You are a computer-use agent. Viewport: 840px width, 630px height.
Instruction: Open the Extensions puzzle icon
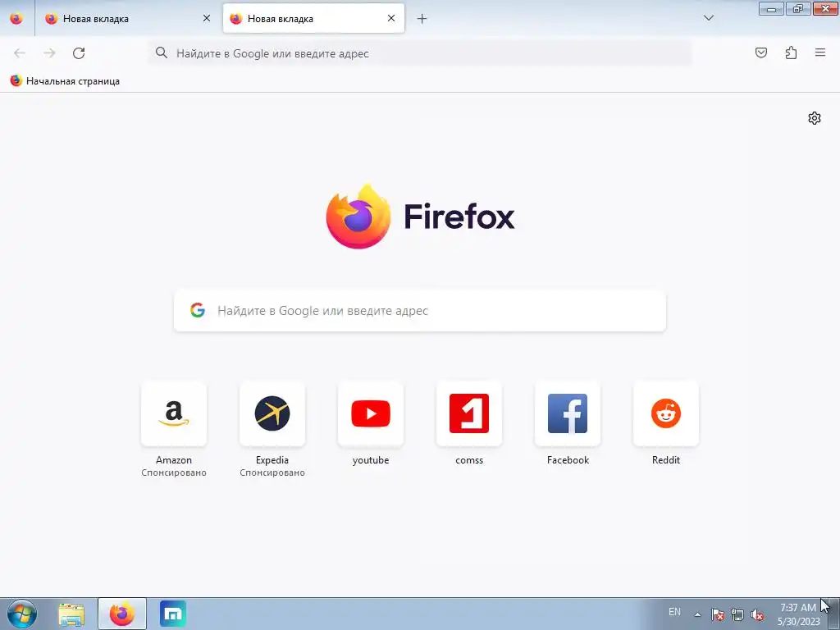(x=791, y=52)
